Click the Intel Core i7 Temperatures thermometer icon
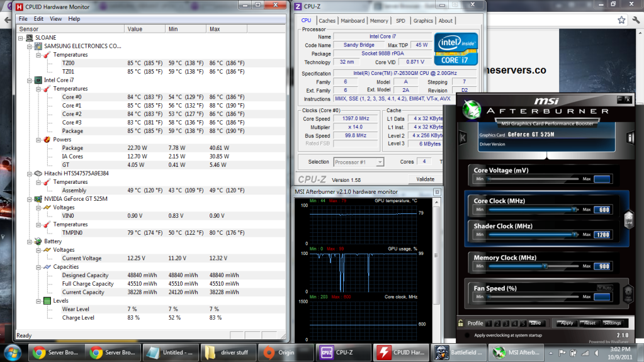 tap(47, 89)
